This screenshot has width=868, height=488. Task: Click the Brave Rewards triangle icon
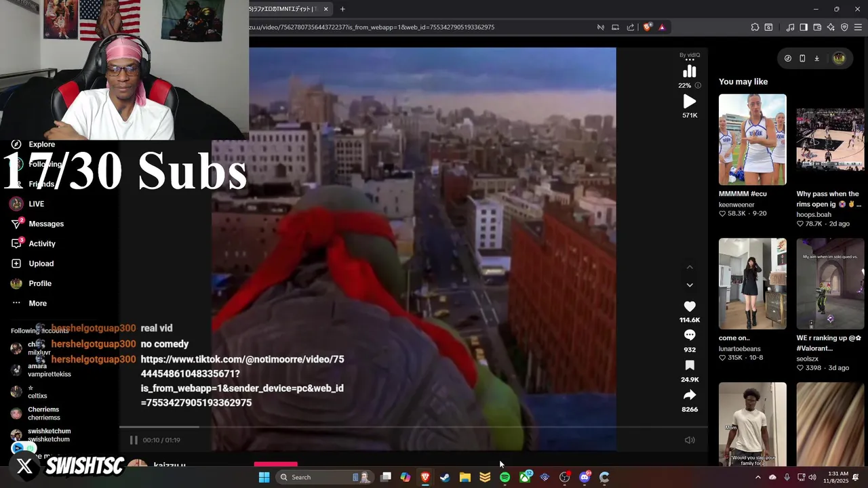tap(662, 27)
